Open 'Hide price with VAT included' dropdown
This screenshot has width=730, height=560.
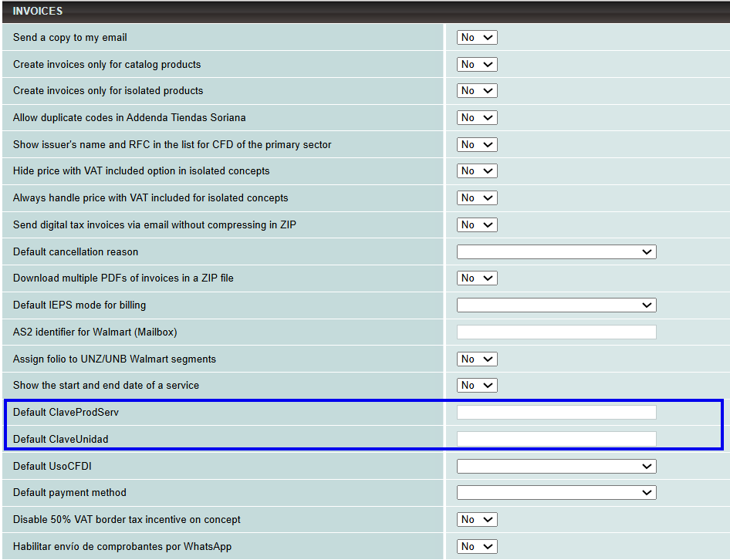click(477, 171)
